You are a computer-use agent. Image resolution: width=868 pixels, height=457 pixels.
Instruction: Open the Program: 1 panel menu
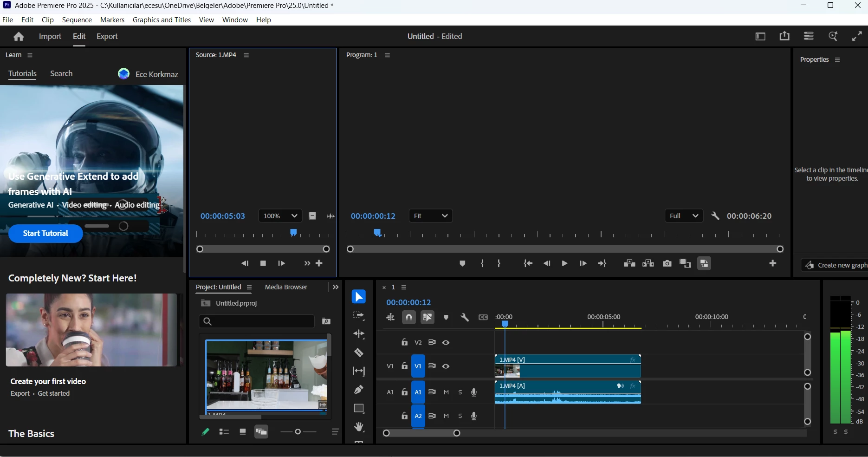pyautogui.click(x=388, y=55)
